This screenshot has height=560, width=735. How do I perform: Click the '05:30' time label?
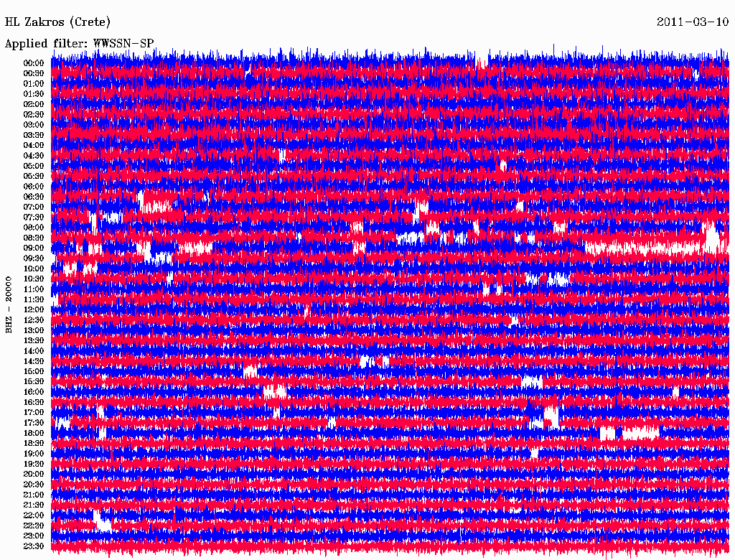pos(34,176)
